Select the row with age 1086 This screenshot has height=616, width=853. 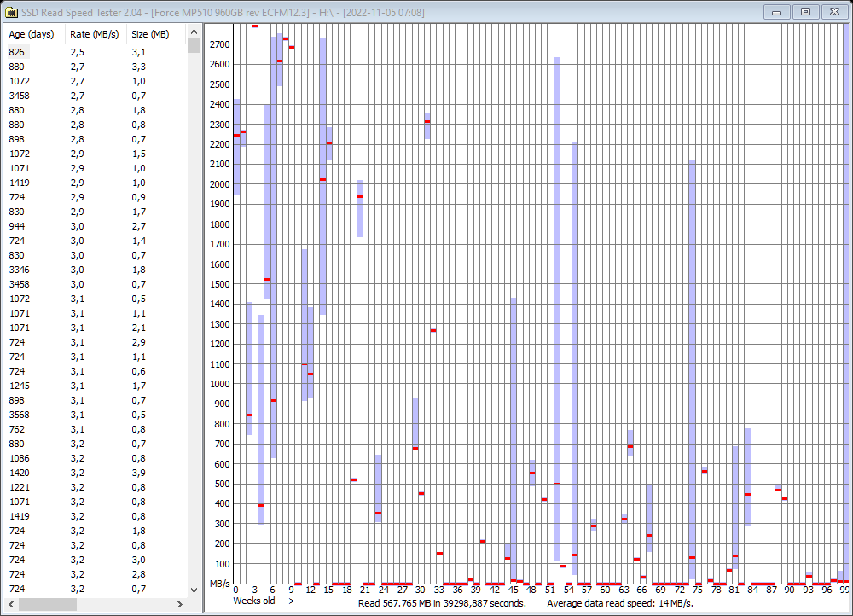click(x=96, y=458)
